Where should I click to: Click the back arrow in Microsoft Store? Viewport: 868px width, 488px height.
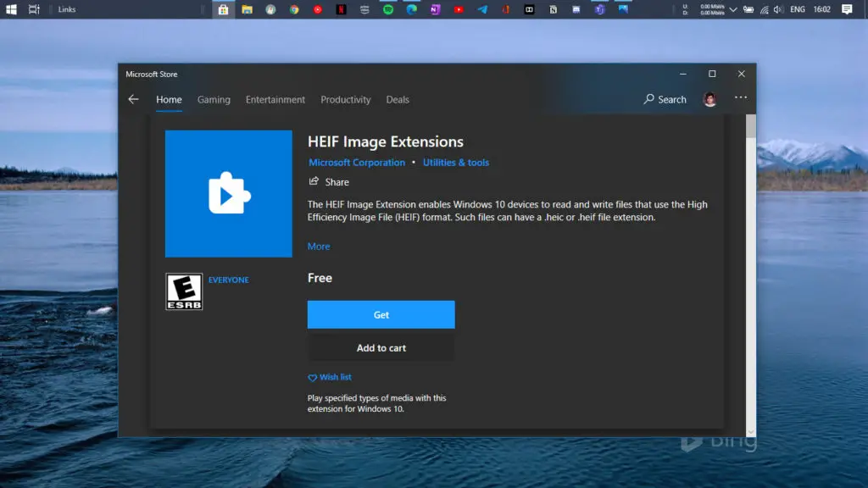(x=133, y=99)
